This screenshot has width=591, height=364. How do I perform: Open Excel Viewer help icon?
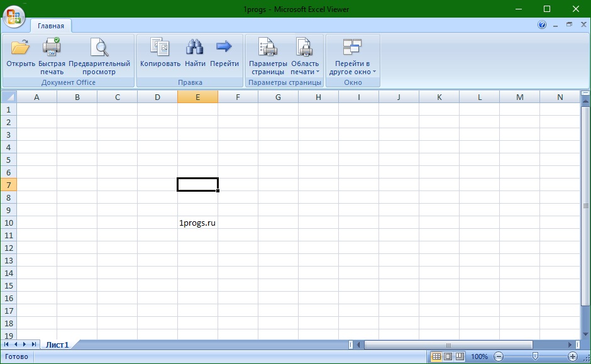[x=542, y=25]
